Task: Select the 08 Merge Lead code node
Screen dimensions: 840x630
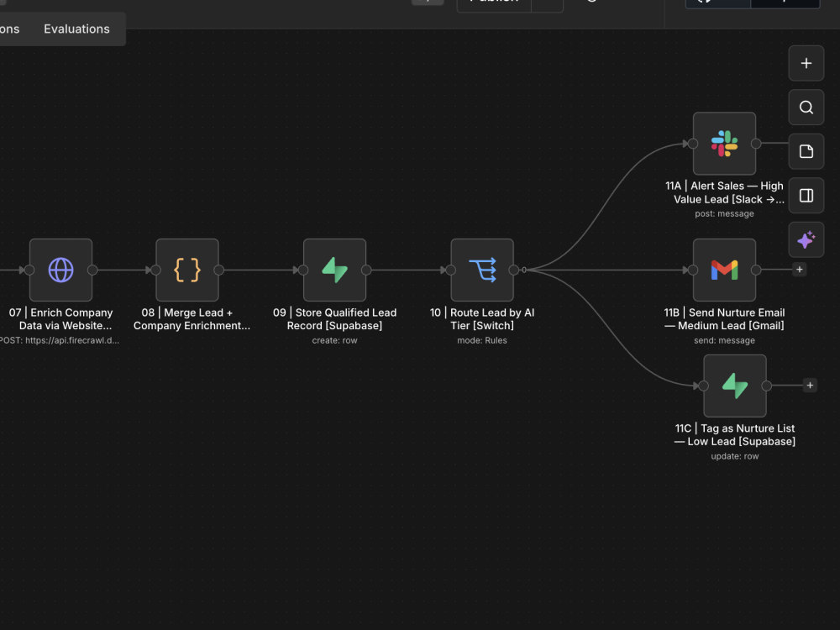Action: point(187,270)
